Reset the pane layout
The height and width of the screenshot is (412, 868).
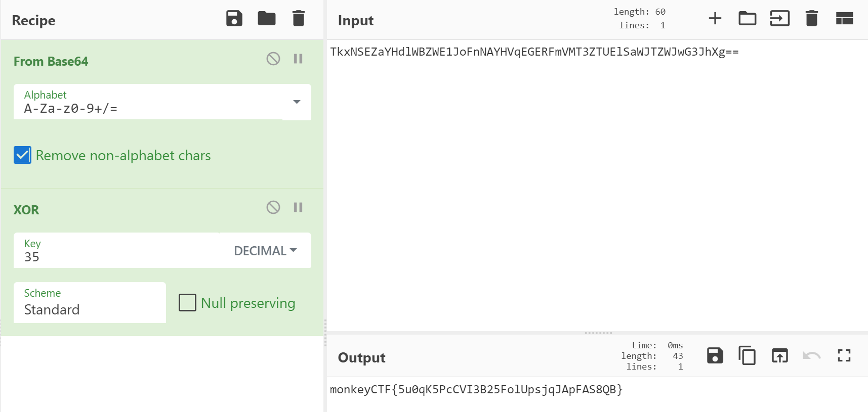pyautogui.click(x=844, y=19)
